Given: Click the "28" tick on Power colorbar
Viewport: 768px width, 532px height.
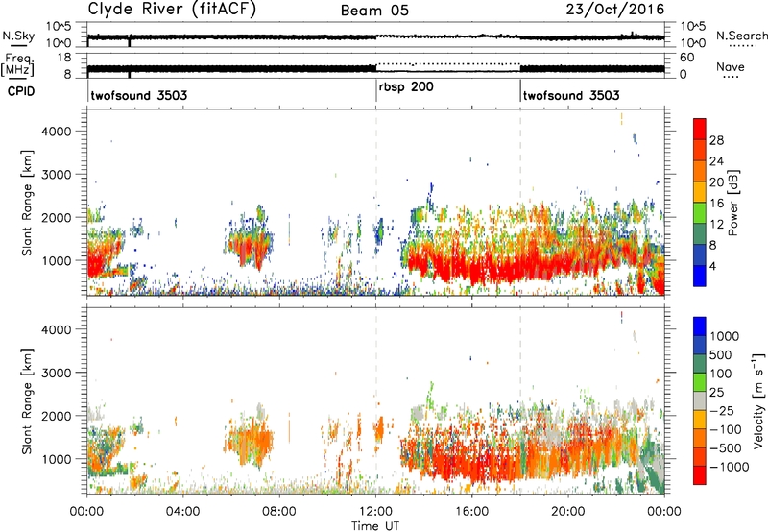Looking at the screenshot, I should (x=716, y=140).
